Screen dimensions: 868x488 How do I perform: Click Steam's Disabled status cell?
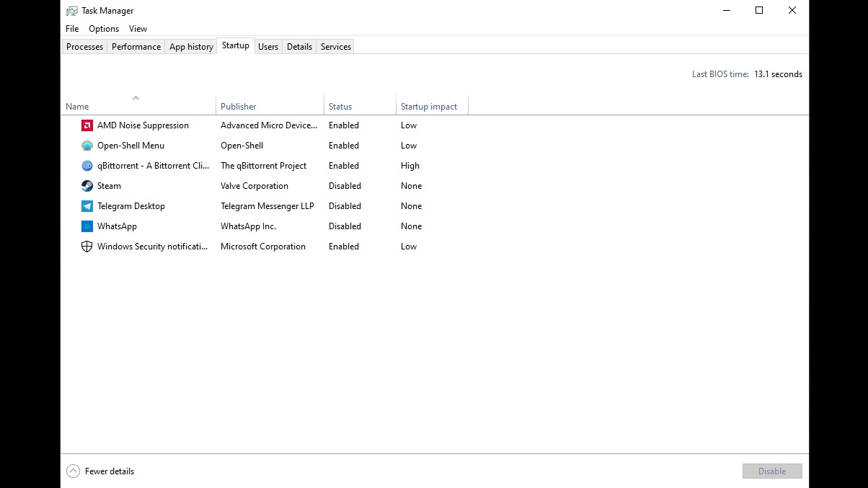coord(345,186)
